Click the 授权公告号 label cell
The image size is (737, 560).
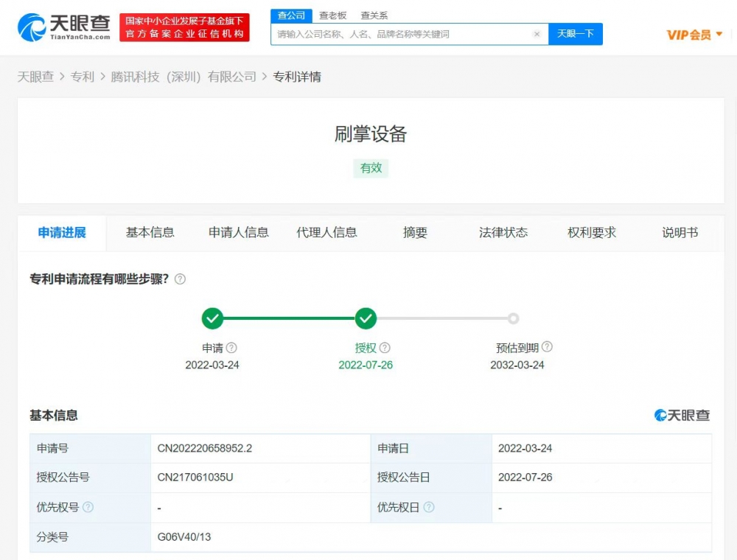point(90,477)
